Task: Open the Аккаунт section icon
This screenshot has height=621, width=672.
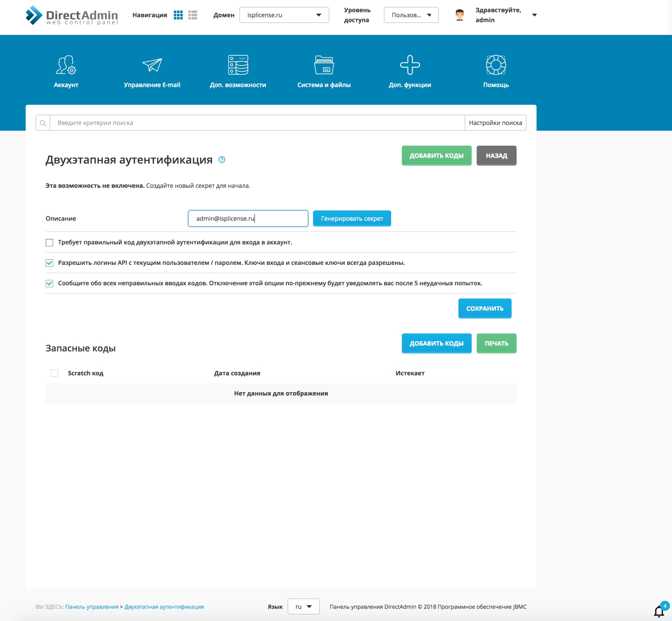Action: pyautogui.click(x=66, y=65)
